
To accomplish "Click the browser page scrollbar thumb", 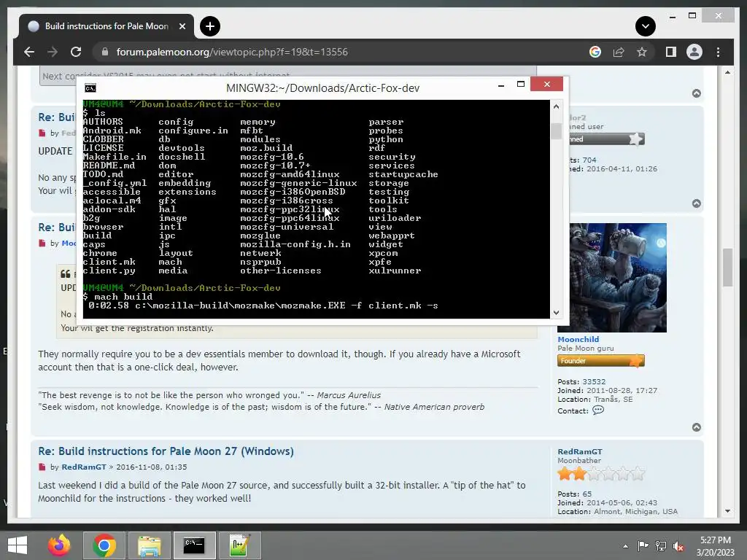I will [727, 267].
